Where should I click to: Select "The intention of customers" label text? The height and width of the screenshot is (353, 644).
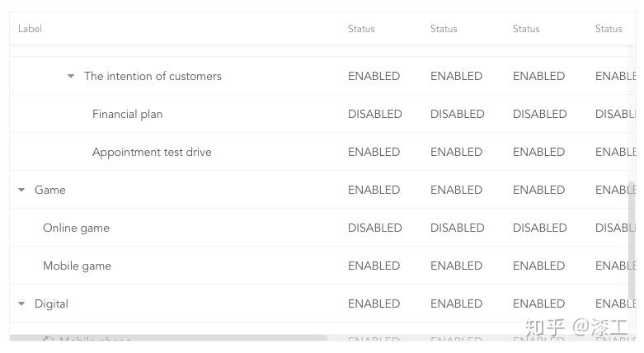click(153, 76)
